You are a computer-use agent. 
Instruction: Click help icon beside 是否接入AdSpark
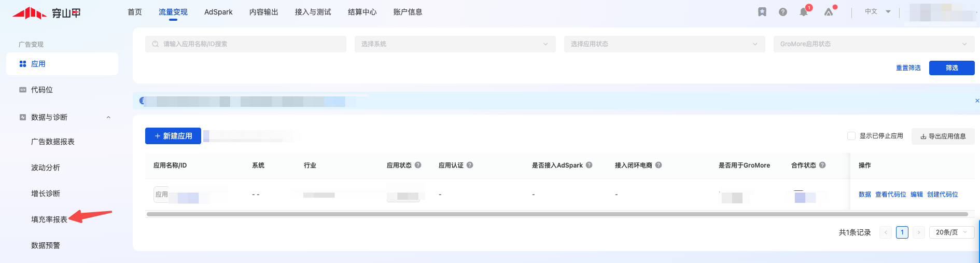[589, 165]
